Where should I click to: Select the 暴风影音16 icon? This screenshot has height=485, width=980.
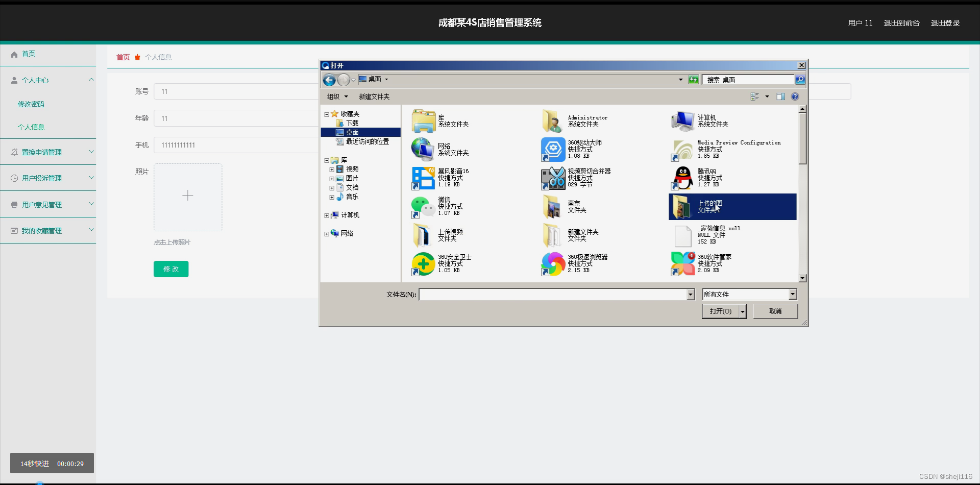(x=423, y=178)
